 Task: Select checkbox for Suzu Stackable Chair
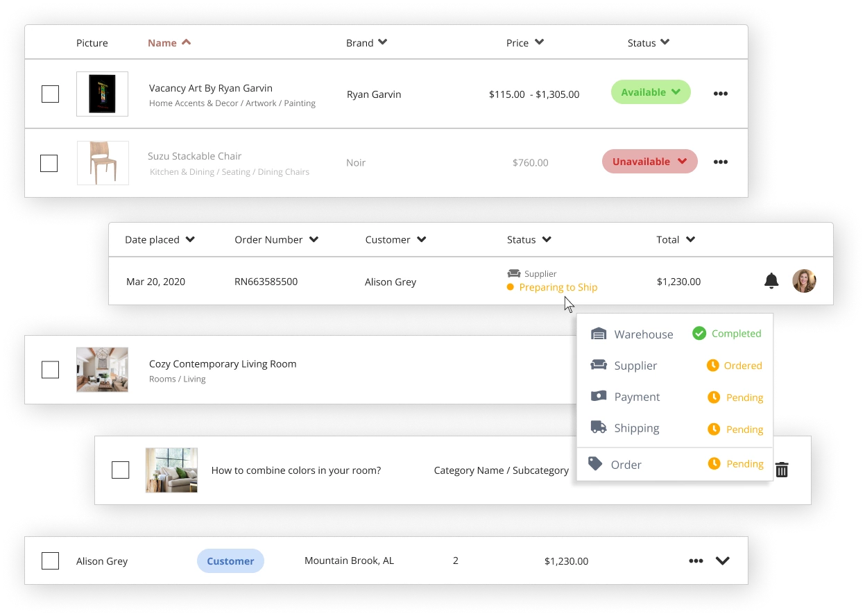click(49, 163)
